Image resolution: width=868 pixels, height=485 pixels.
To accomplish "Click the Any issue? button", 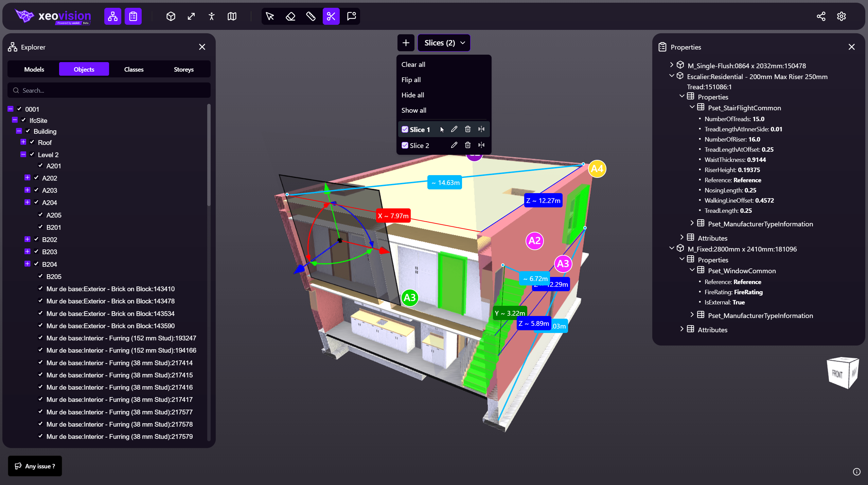I will [x=35, y=466].
